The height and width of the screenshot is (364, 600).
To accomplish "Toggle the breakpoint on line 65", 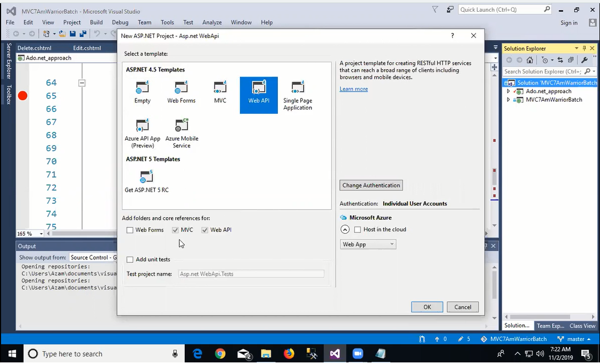I will click(22, 96).
